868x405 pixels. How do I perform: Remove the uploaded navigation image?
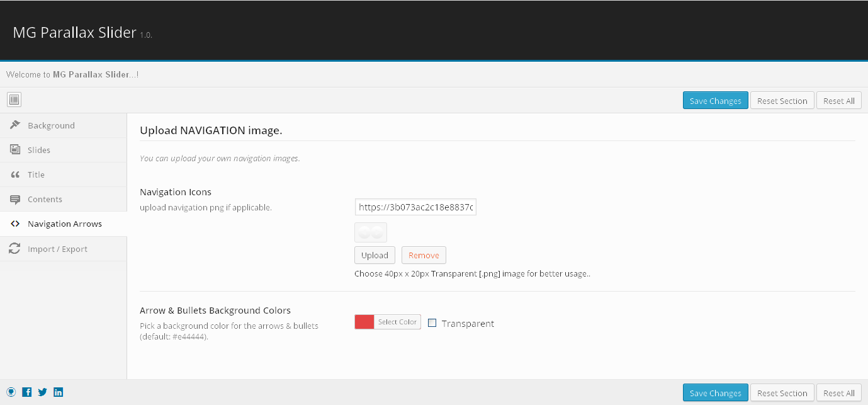(424, 255)
